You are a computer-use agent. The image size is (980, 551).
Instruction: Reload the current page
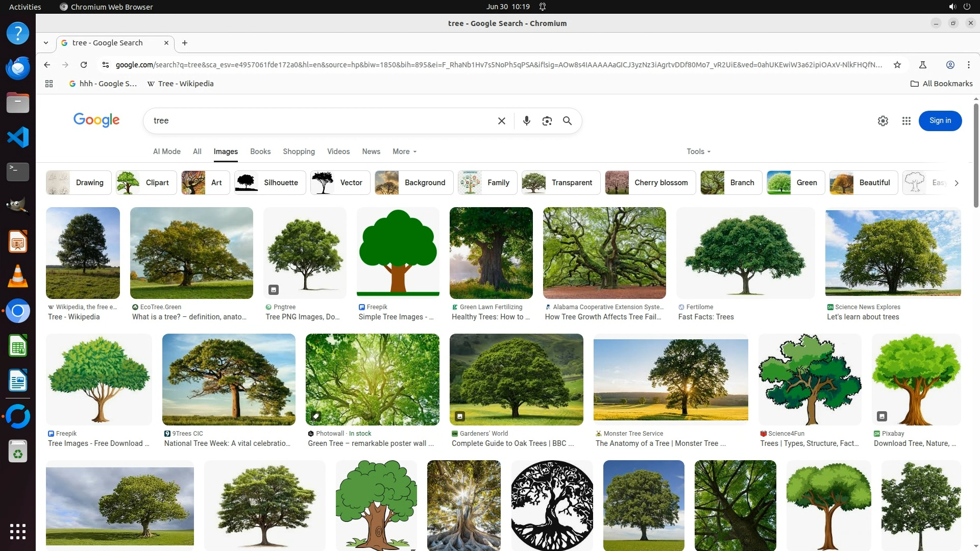[x=84, y=65]
